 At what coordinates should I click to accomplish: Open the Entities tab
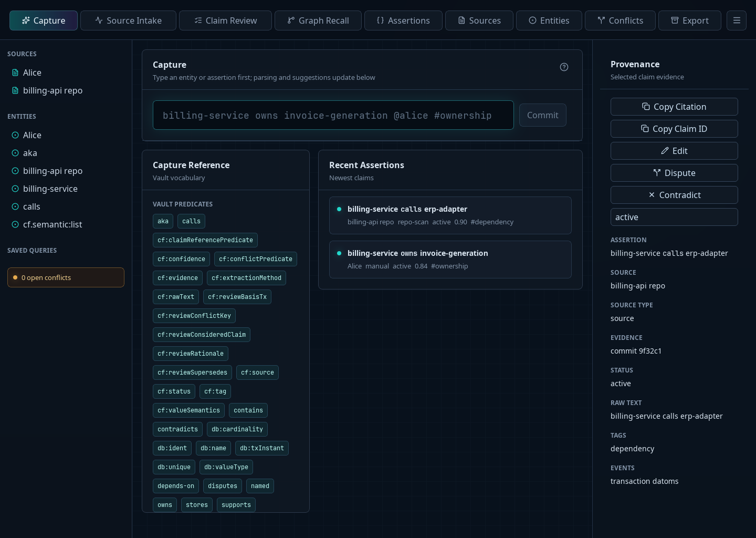(549, 20)
